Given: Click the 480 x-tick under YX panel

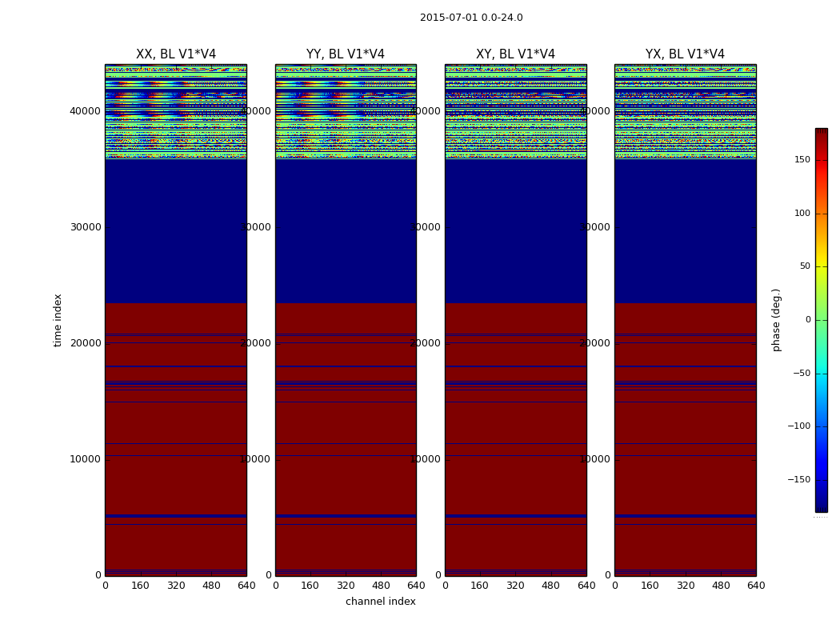Looking at the screenshot, I should tap(721, 586).
